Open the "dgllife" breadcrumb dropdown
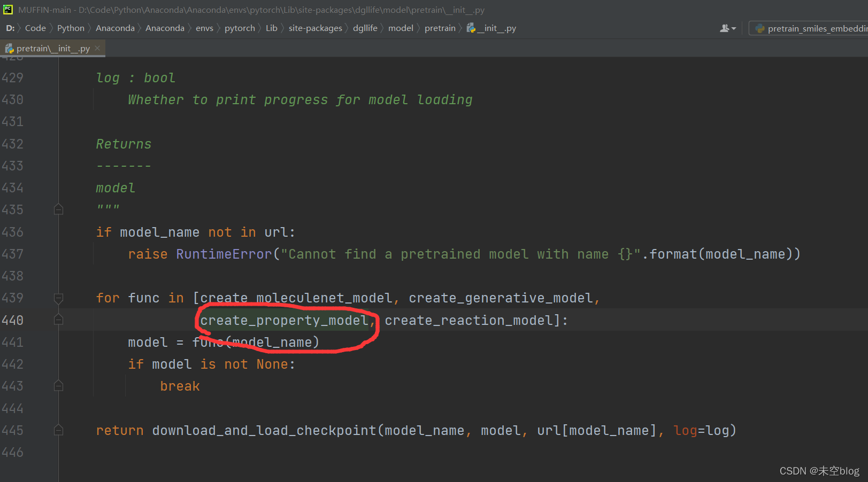Image resolution: width=868 pixels, height=482 pixels. [x=365, y=28]
